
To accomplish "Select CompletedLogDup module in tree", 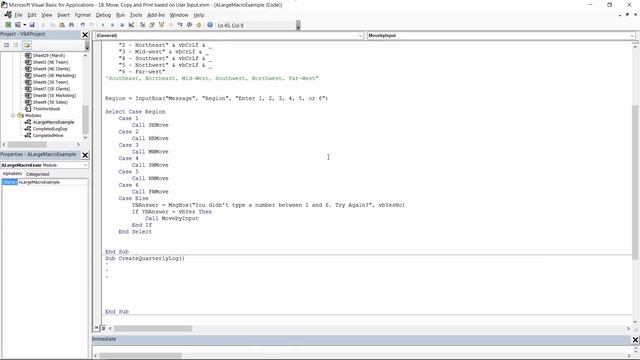I will (50, 129).
